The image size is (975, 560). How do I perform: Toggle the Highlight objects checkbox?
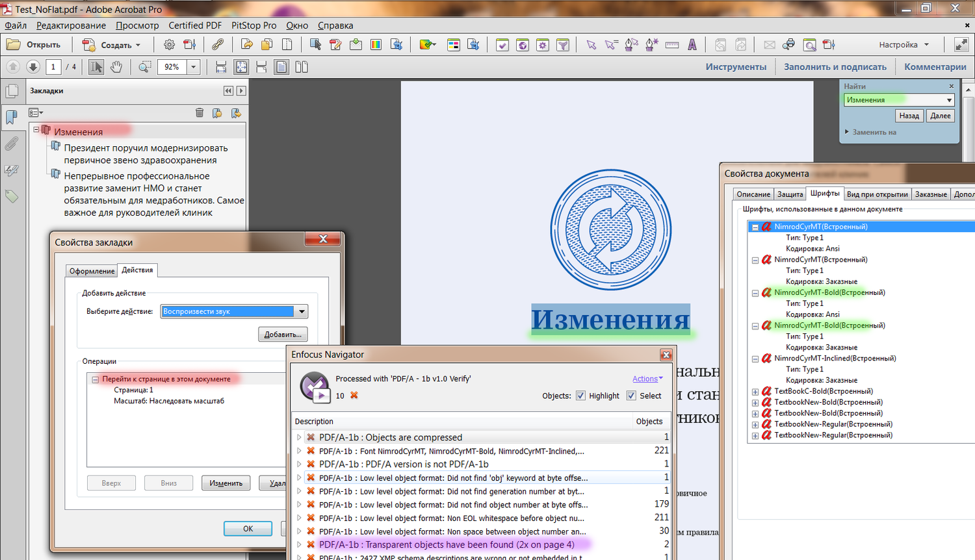pyautogui.click(x=580, y=396)
